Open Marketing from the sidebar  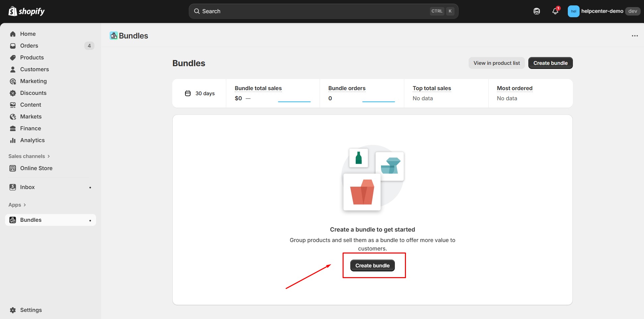(33, 81)
